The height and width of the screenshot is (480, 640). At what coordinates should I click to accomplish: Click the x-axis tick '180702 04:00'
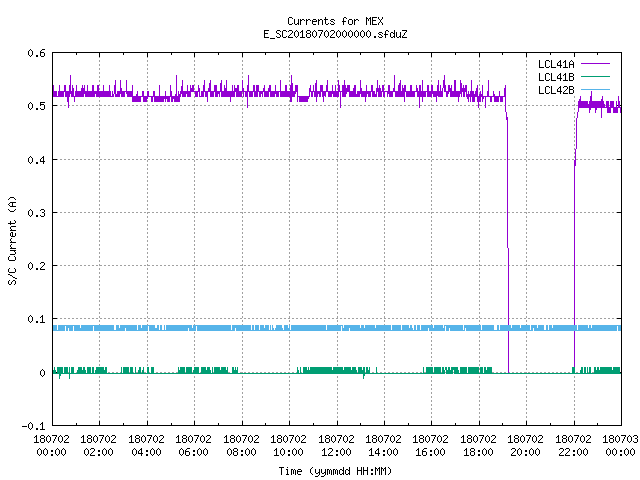coord(146,445)
